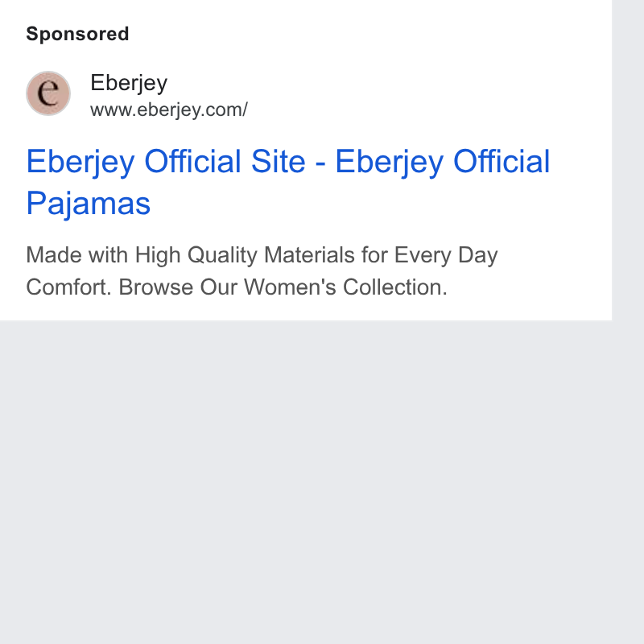Click the dash separator in the blue headline

click(320, 163)
